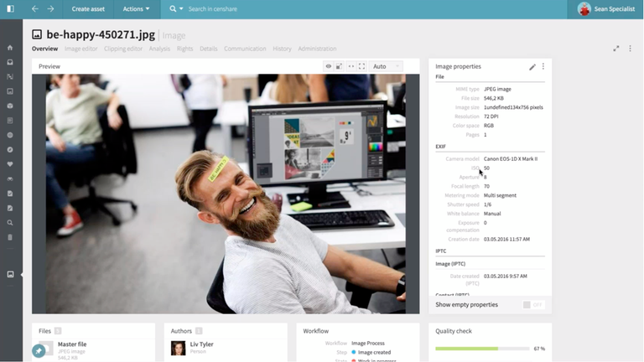Click the edit note icon in sidebar
Screen dimensions: 644x362
pyautogui.click(x=10, y=208)
